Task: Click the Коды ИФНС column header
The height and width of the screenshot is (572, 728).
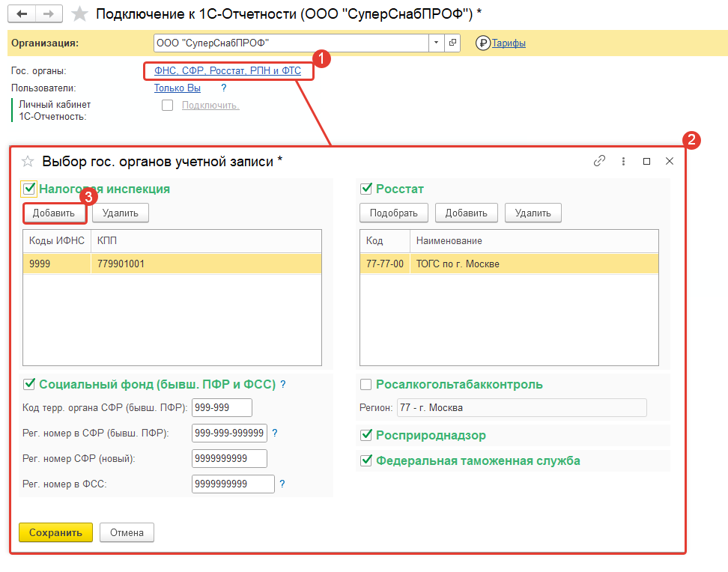Action: click(x=57, y=241)
